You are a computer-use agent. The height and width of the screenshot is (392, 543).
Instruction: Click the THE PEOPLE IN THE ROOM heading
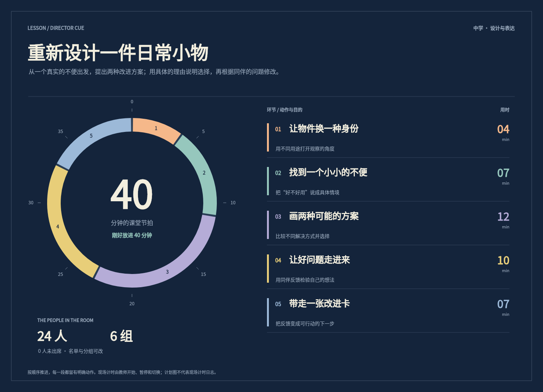65,320
